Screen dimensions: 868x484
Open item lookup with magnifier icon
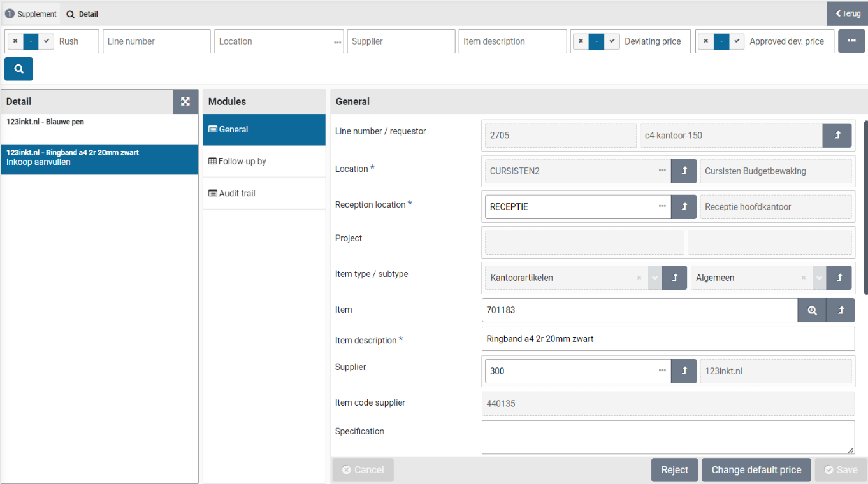click(x=812, y=310)
